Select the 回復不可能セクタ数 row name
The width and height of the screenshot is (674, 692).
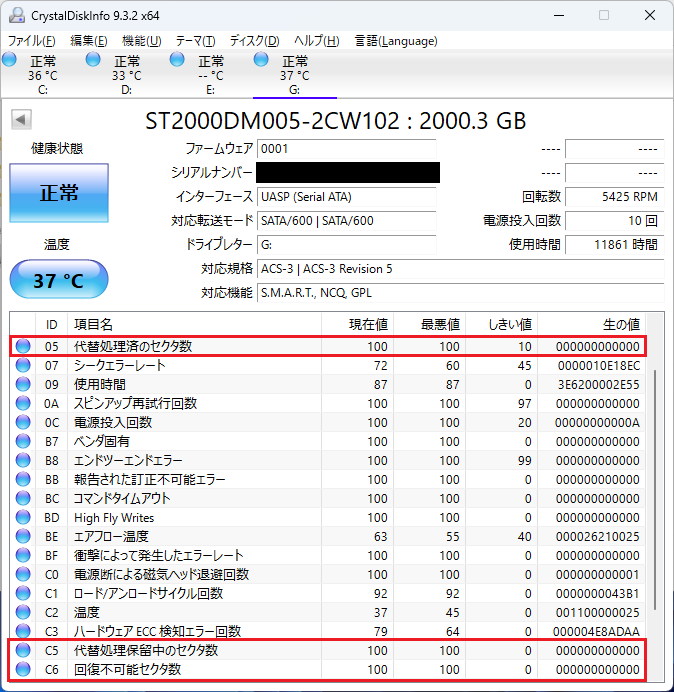click(128, 669)
